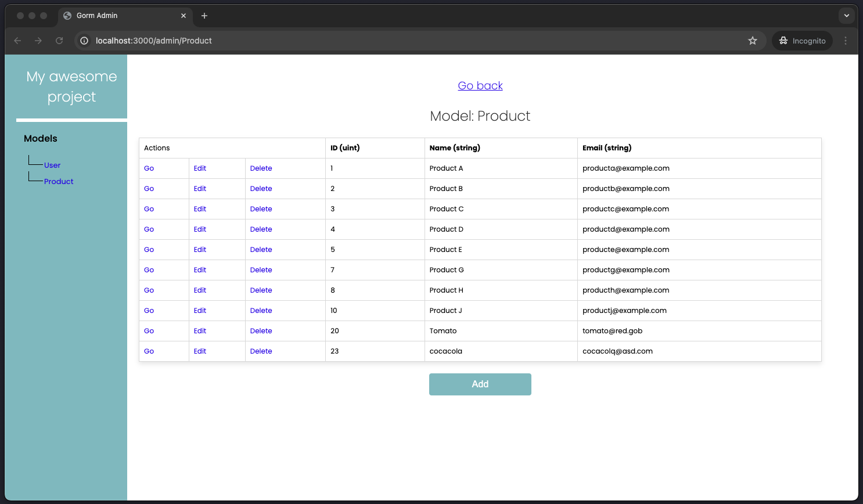Viewport: 863px width, 504px height.
Task: Click Delete for the cocacola row
Action: click(261, 351)
